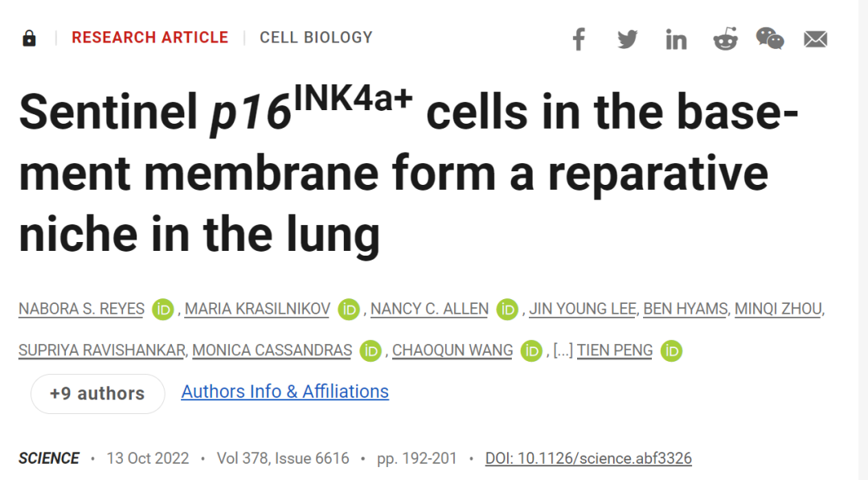
Task: Share article on LinkedIn
Action: (x=676, y=39)
